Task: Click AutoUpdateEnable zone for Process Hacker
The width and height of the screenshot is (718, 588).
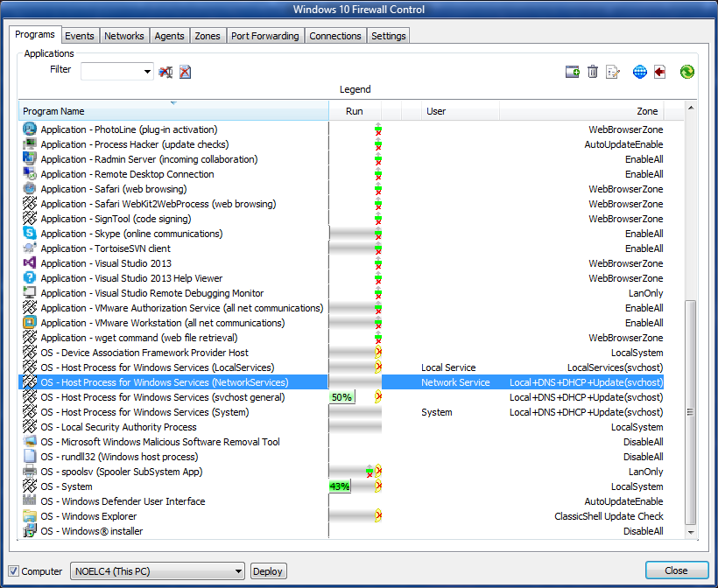Action: coord(623,144)
